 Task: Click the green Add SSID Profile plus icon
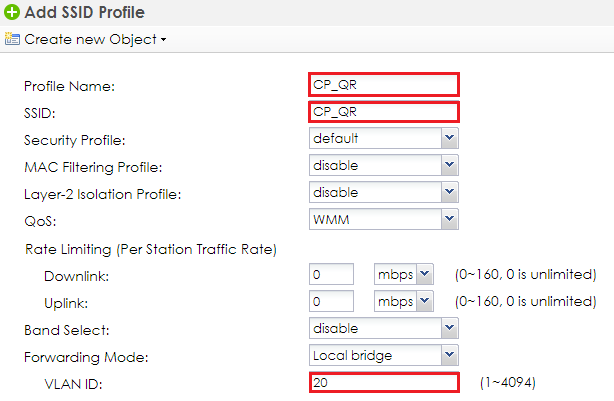12,12
